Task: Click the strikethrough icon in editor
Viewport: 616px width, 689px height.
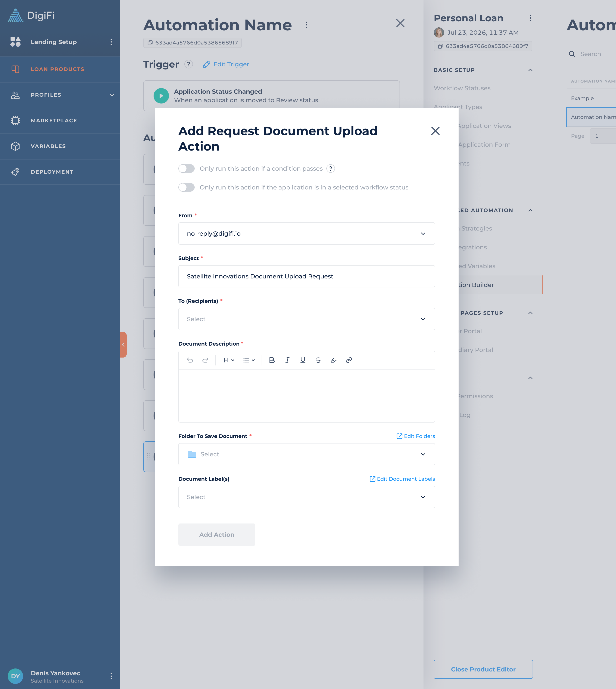Action: pos(318,360)
